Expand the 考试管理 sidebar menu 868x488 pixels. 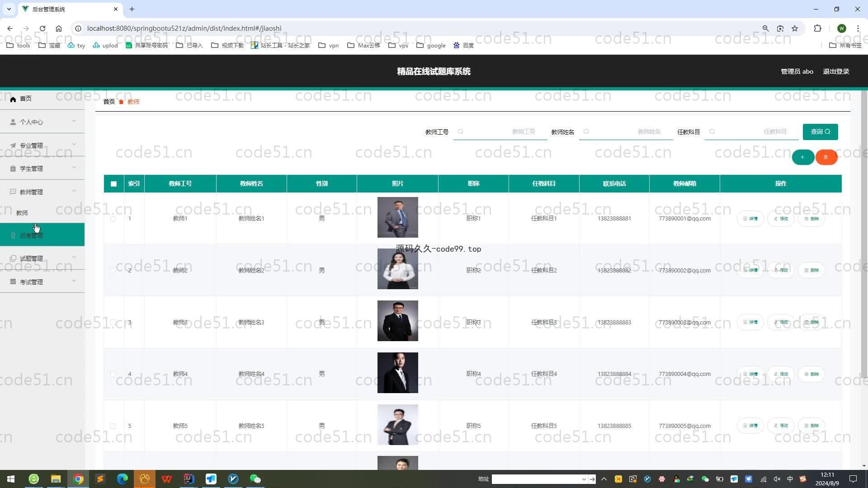tap(42, 282)
